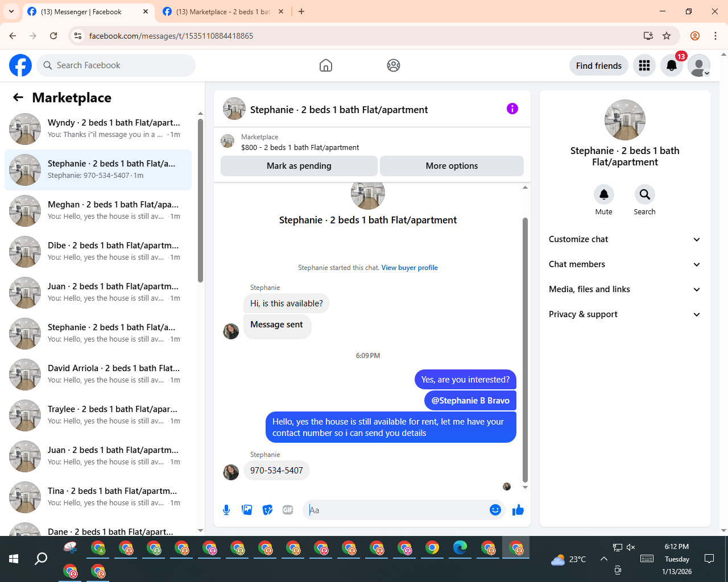This screenshot has height=582, width=728.
Task: Open notifications bell with 13 badge
Action: tap(672, 65)
